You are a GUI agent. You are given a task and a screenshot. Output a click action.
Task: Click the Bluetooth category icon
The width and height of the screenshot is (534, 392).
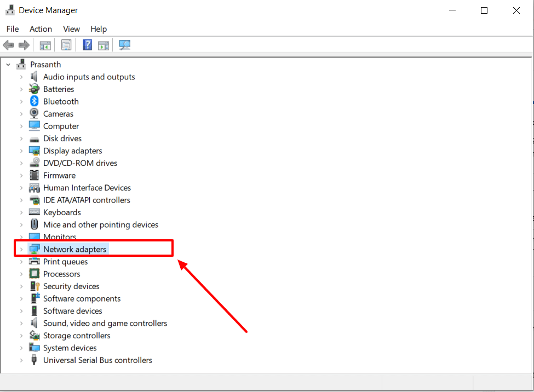click(34, 101)
